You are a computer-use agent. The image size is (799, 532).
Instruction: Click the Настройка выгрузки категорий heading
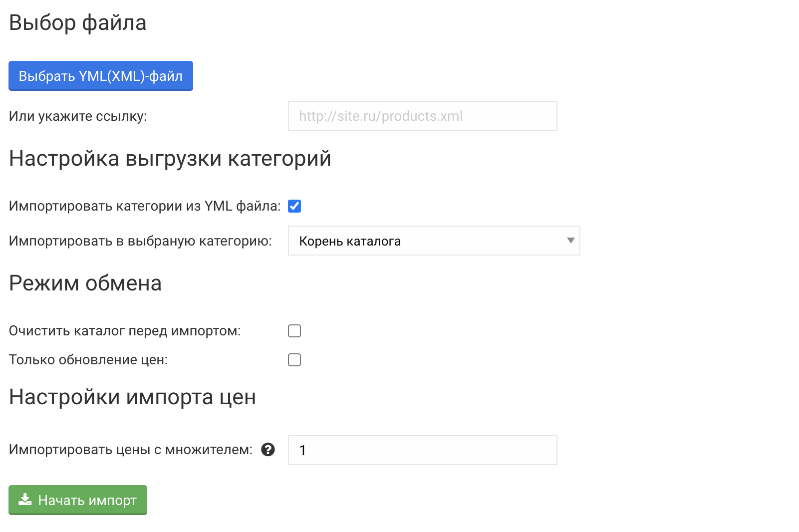(x=170, y=159)
